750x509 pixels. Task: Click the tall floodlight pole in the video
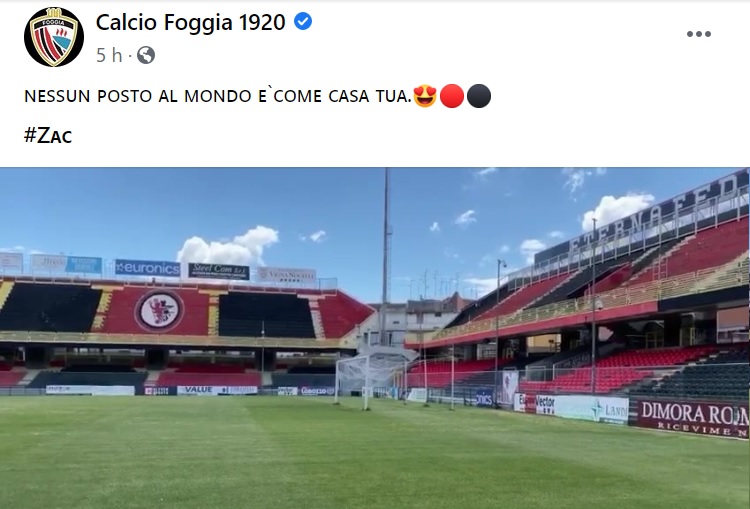pyautogui.click(x=386, y=256)
